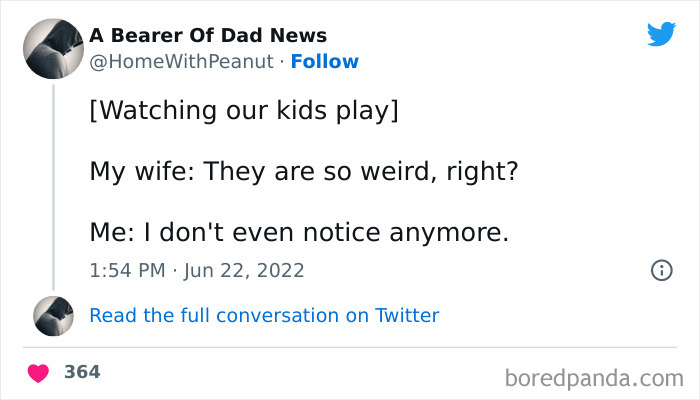The height and width of the screenshot is (400, 700).
Task: Open the author's avatar beside the display name
Action: click(52, 48)
